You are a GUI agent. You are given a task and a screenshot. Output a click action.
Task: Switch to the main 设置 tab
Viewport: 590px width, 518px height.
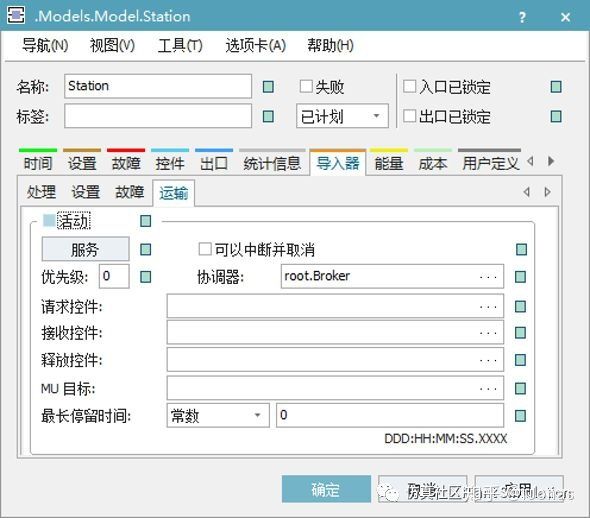pos(82,163)
